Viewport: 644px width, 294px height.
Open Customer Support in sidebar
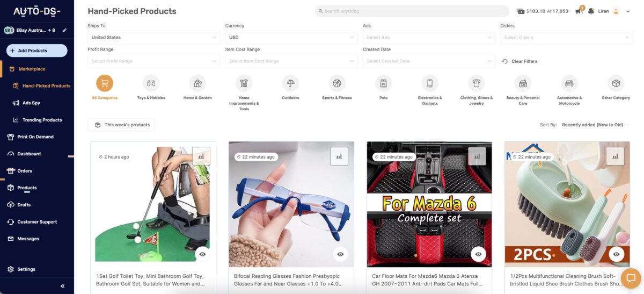point(37,221)
